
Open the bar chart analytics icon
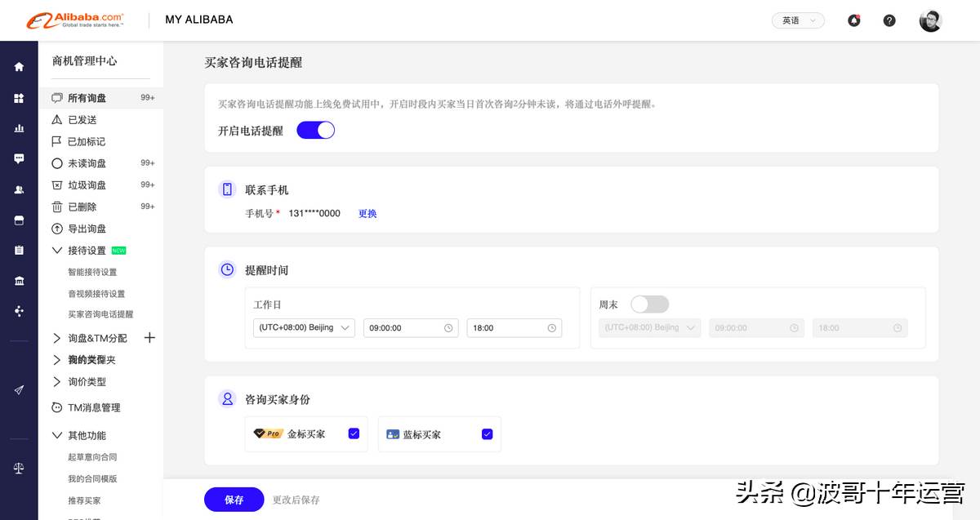coord(19,128)
